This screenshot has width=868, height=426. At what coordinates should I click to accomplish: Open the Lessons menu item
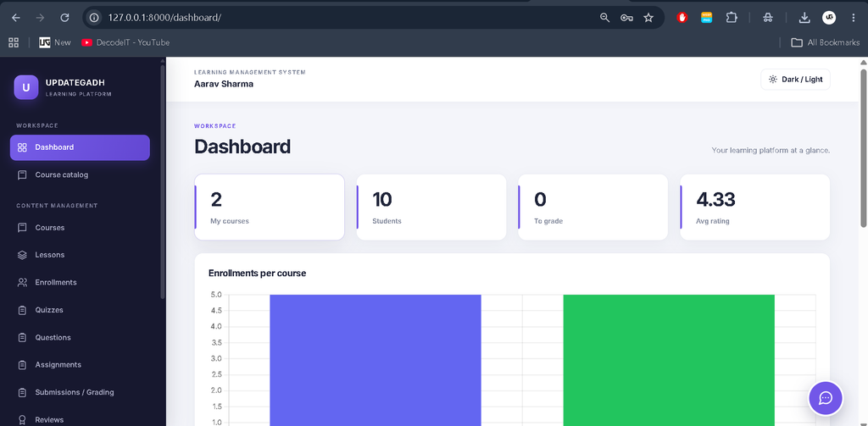click(80, 255)
